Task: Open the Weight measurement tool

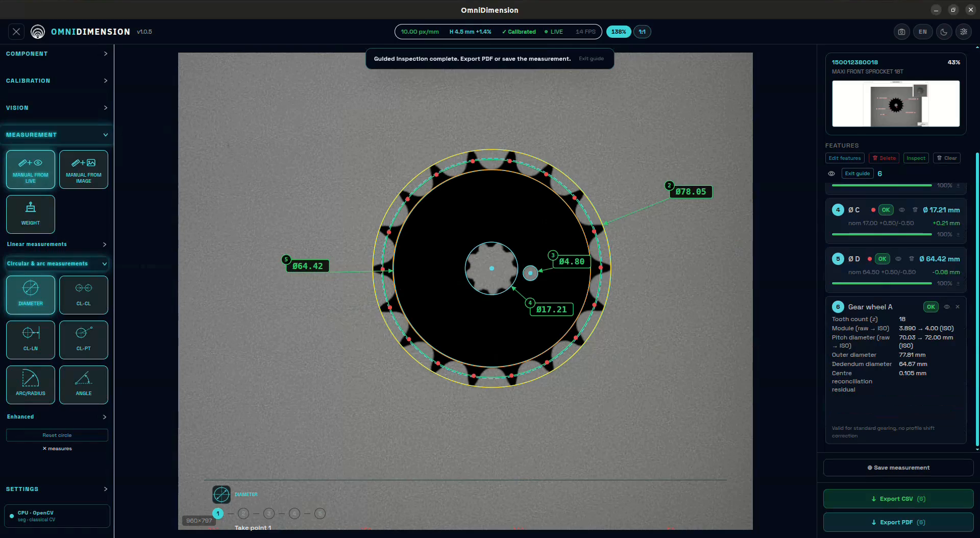Action: (31, 214)
